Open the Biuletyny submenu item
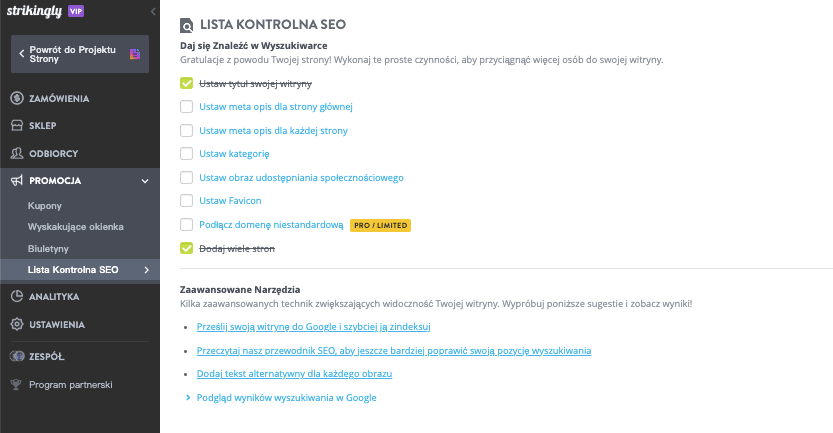This screenshot has height=433, width=833. 49,247
